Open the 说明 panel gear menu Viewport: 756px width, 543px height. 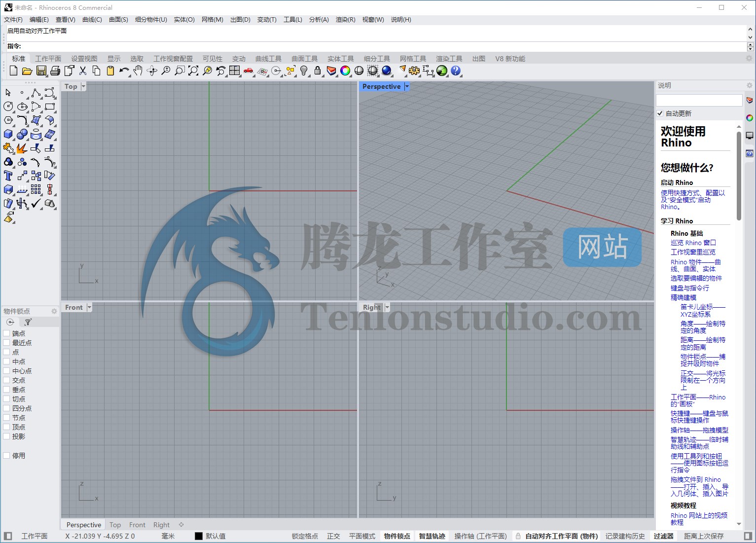click(x=750, y=85)
